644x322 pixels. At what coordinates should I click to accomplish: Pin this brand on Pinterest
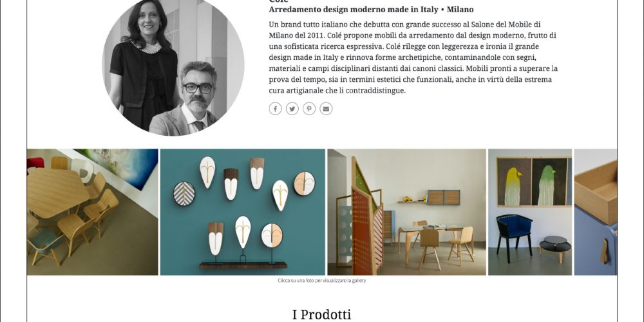tap(309, 109)
